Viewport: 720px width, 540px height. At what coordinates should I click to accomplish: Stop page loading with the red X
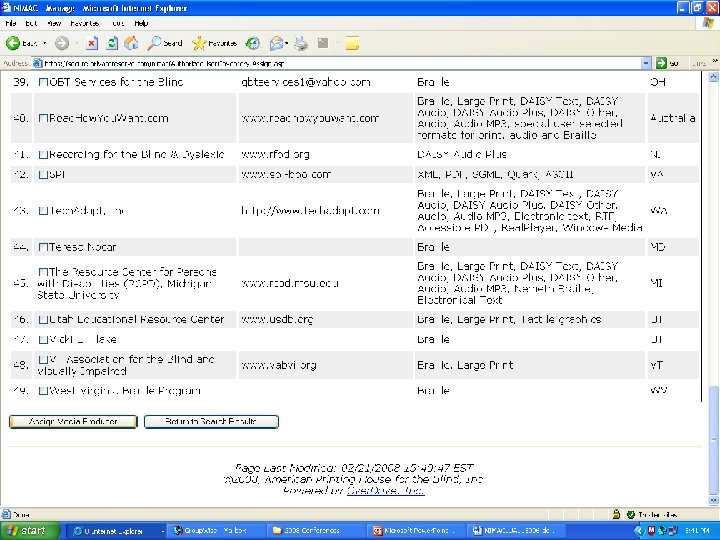(x=92, y=43)
